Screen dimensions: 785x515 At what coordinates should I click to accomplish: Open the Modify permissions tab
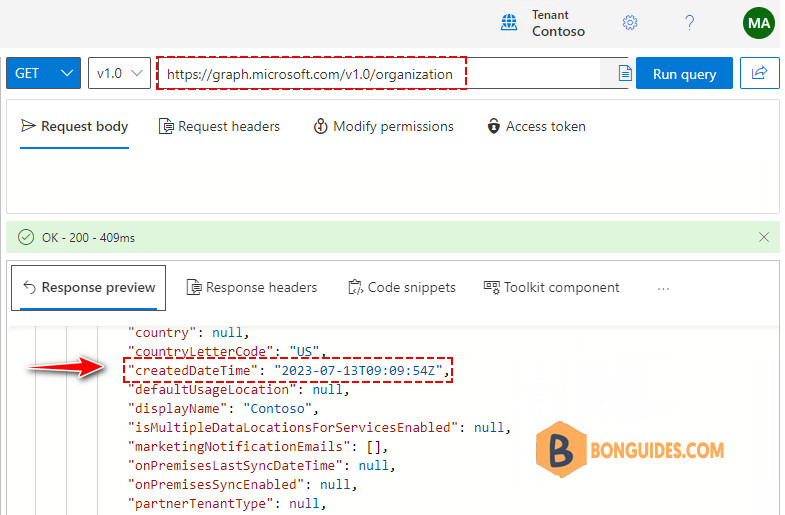pyautogui.click(x=383, y=127)
